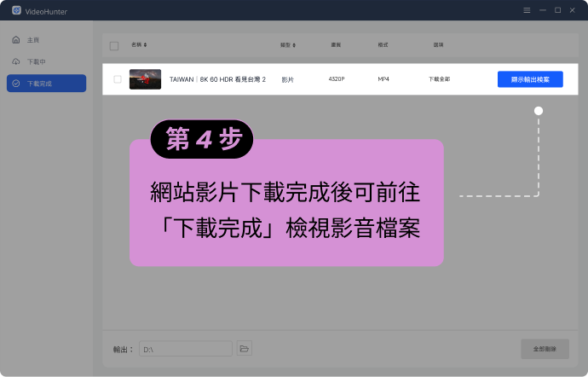Click the video title TAIWAN 8K 60 HDR
588x377 pixels.
point(217,79)
